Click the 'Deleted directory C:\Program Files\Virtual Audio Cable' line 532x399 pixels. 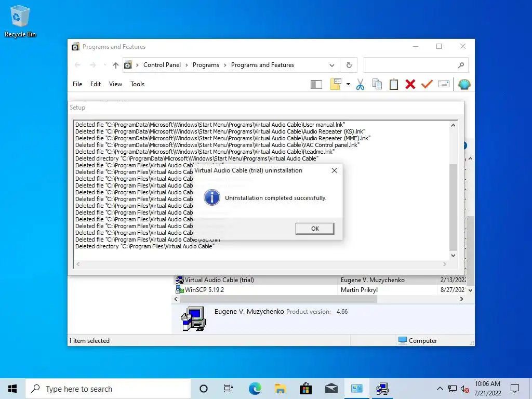pos(145,246)
